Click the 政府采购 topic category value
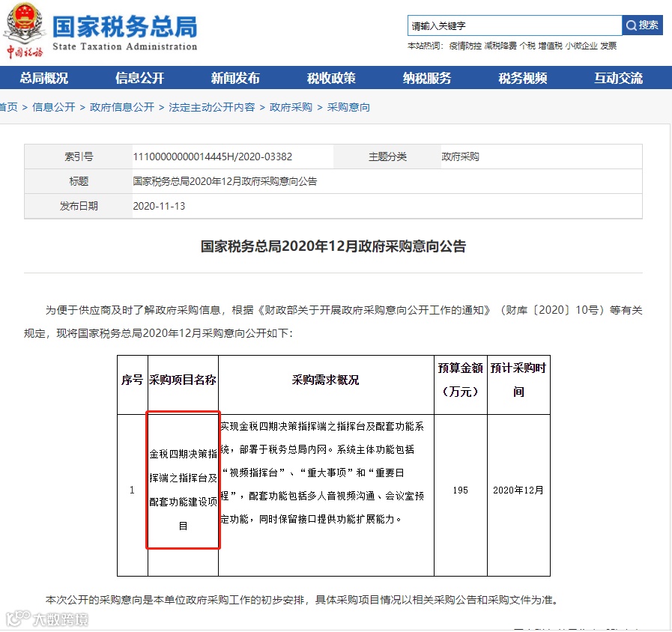 [460, 157]
